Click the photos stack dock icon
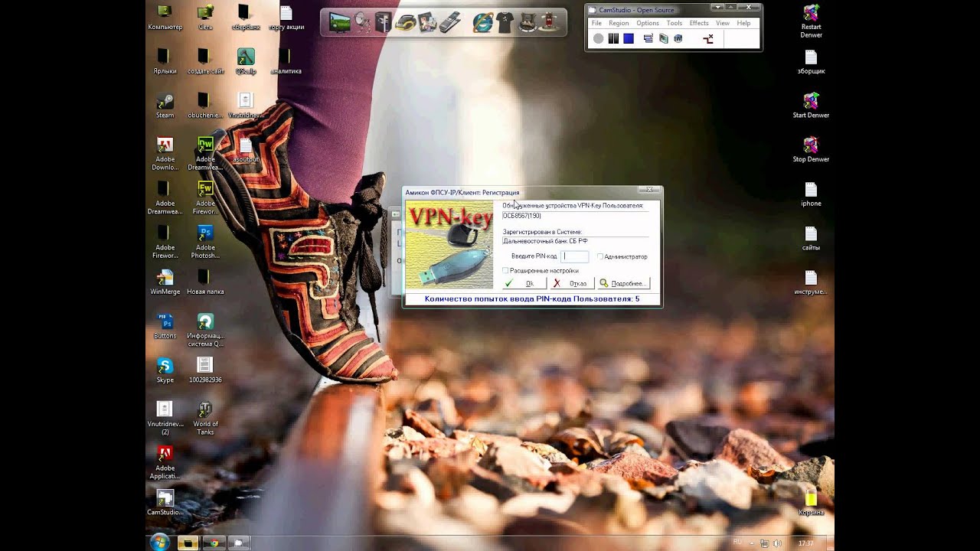Image resolution: width=980 pixels, height=551 pixels. click(x=426, y=22)
